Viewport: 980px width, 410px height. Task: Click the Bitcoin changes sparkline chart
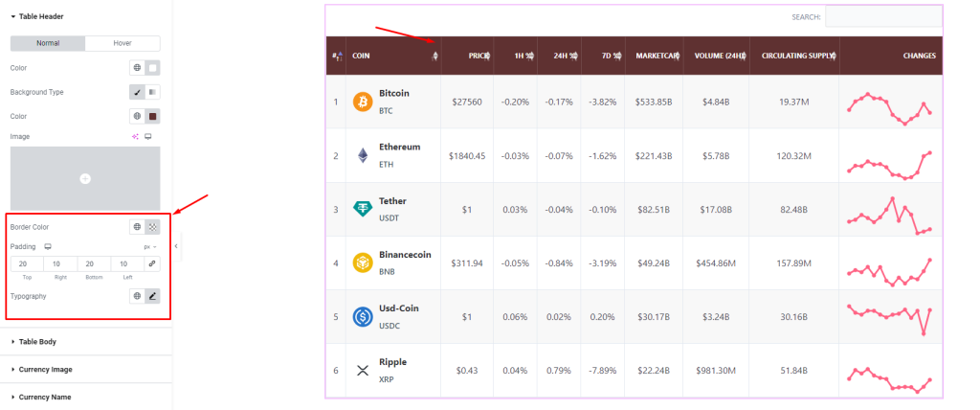pos(890,109)
